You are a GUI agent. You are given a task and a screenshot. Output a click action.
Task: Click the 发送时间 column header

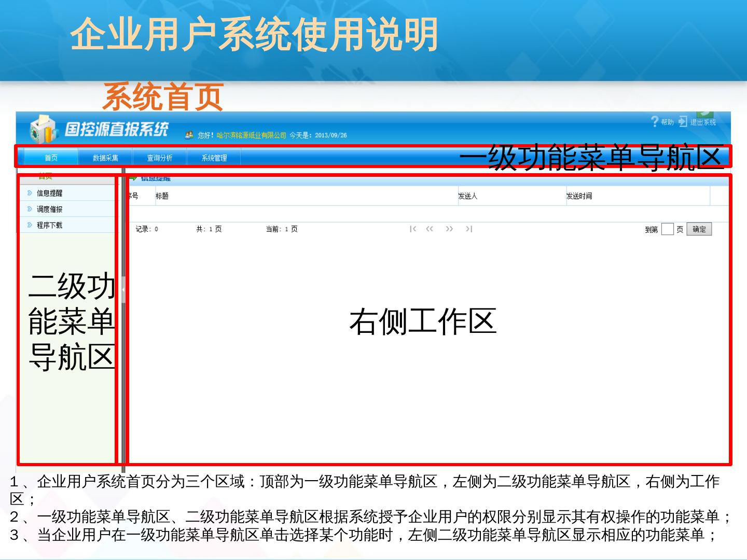579,196
